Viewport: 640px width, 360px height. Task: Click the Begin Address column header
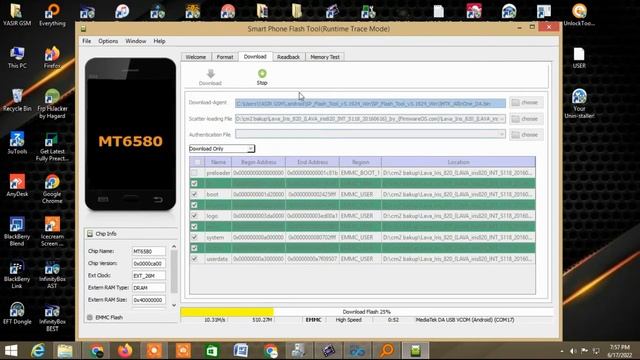point(258,162)
